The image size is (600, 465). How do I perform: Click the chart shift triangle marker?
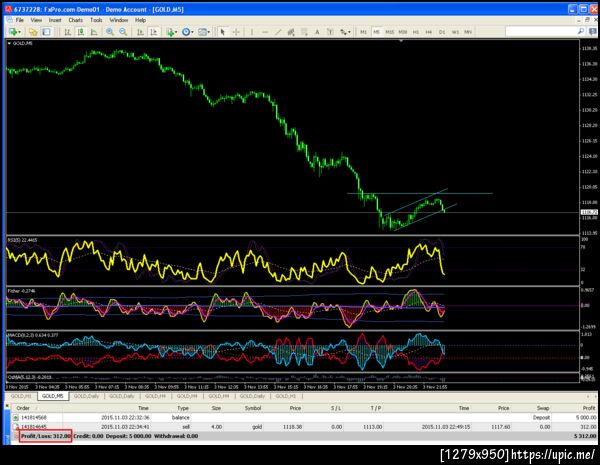(x=401, y=41)
